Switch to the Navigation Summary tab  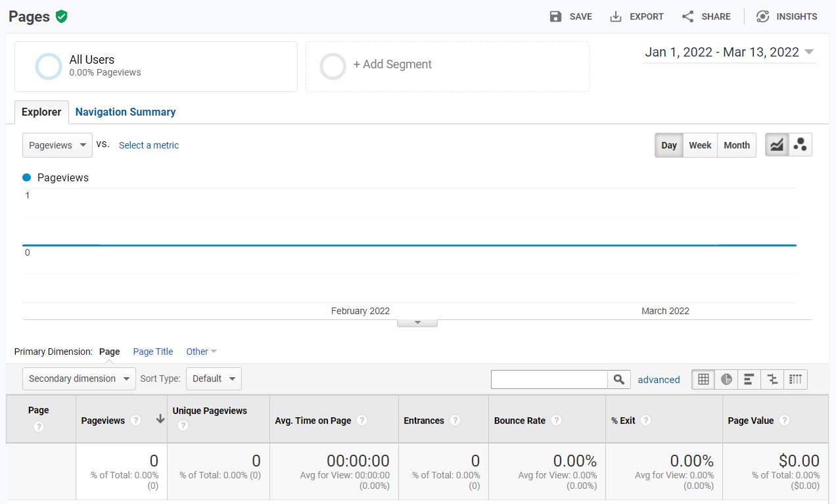125,112
